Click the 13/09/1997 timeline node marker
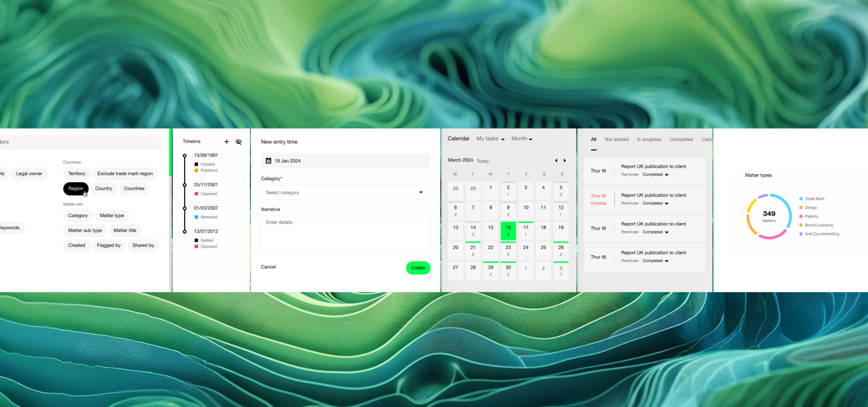868x407 pixels. pyautogui.click(x=185, y=156)
